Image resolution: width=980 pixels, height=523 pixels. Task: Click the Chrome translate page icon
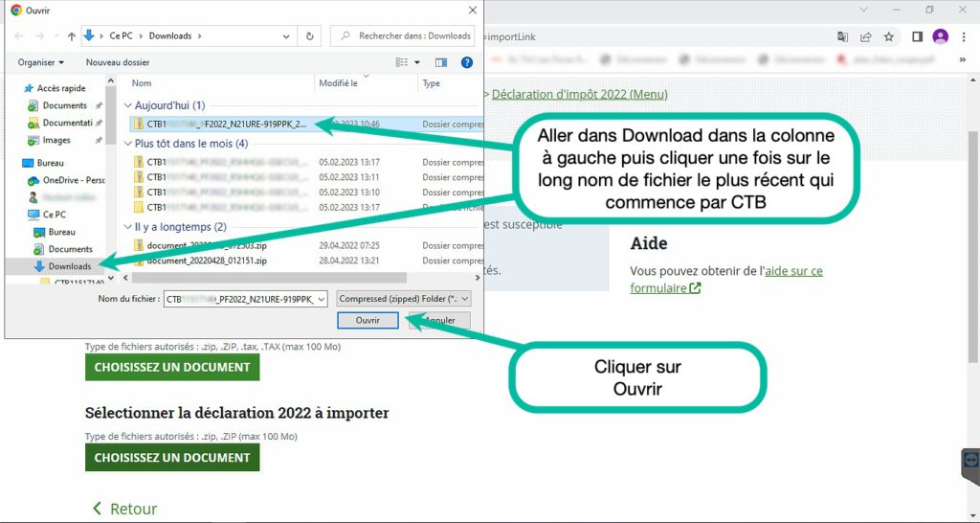coord(842,37)
